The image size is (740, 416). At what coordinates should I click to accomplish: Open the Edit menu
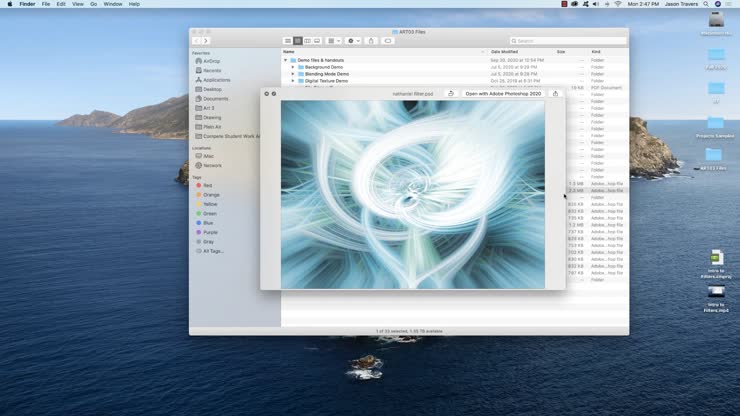[61, 4]
